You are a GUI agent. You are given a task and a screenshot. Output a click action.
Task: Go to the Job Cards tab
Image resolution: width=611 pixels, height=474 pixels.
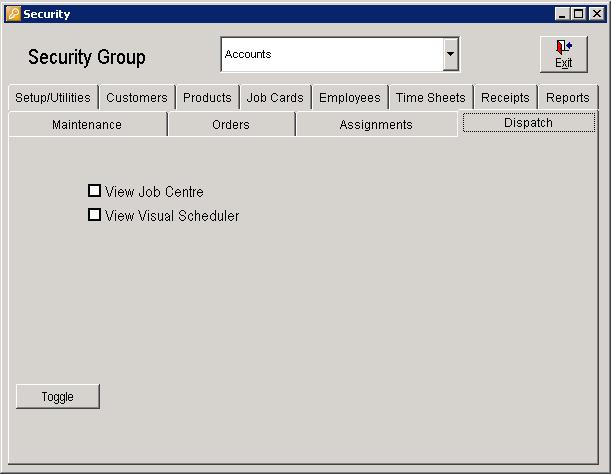point(275,98)
